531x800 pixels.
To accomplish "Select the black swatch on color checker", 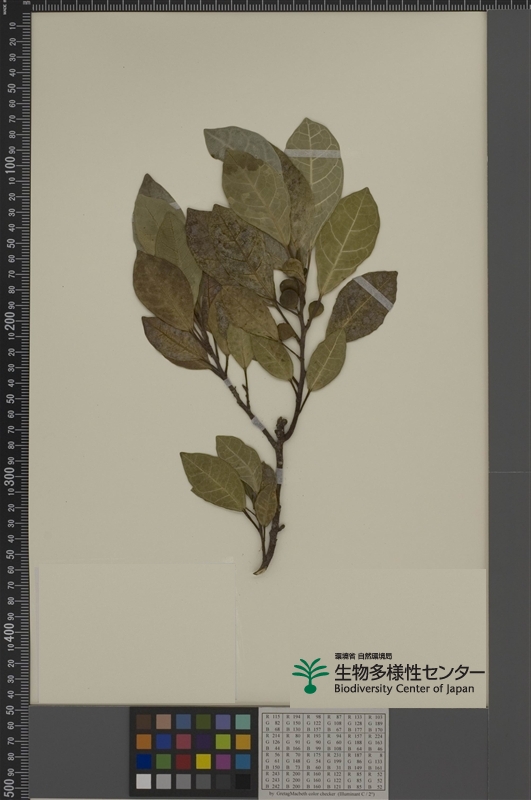I will (x=243, y=781).
